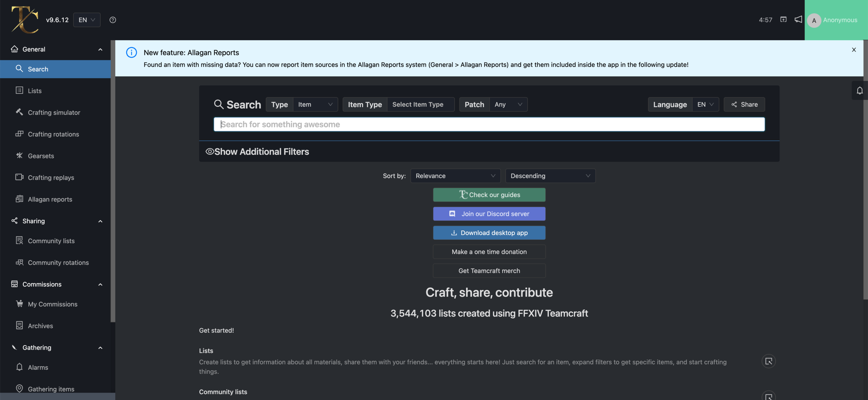This screenshot has height=400, width=868.
Task: Open Crafting simulator in sidebar
Action: pyautogui.click(x=54, y=112)
